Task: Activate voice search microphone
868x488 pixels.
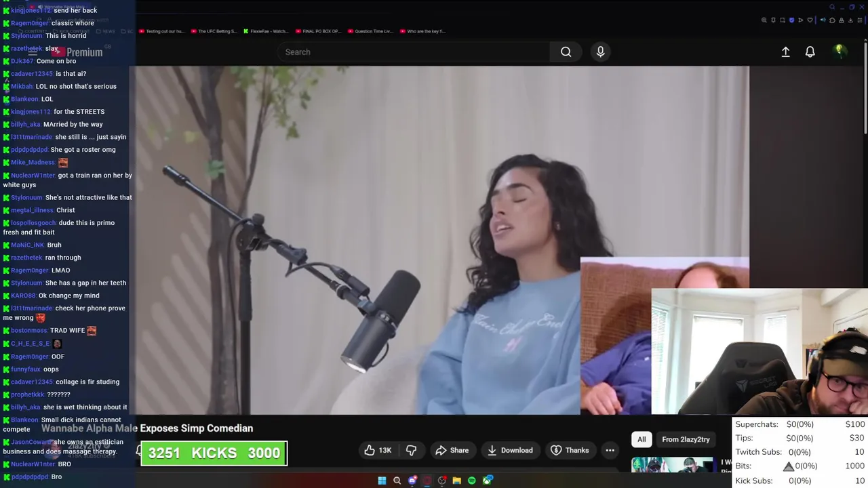Action: coord(600,52)
